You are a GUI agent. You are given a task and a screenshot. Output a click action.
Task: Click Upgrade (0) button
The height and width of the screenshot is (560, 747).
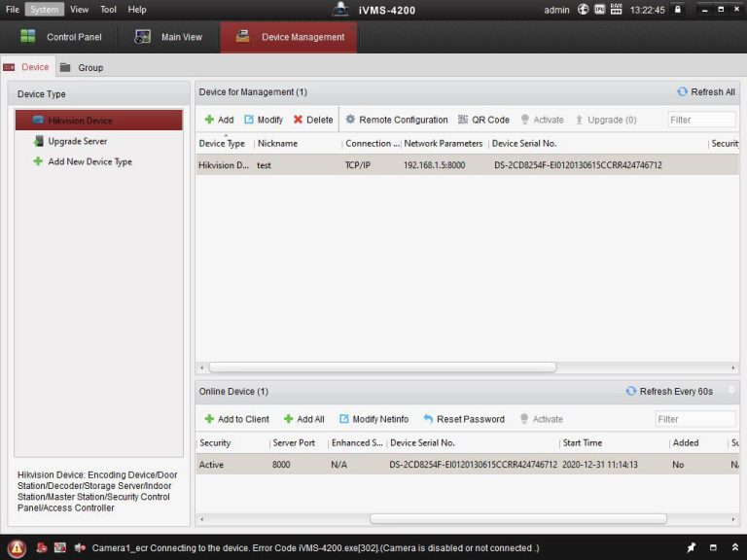point(606,120)
